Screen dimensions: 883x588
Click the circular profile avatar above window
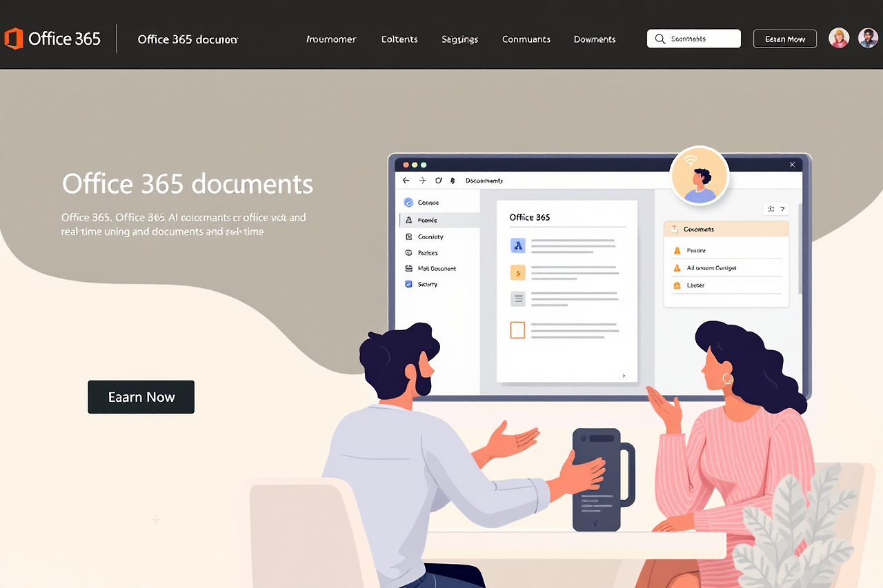coord(700,176)
